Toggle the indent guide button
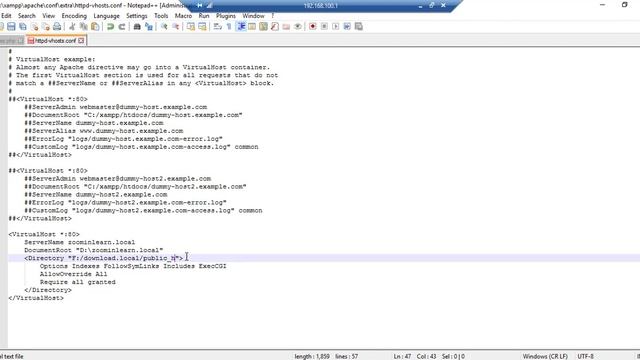The height and width of the screenshot is (360, 640). tap(241, 27)
